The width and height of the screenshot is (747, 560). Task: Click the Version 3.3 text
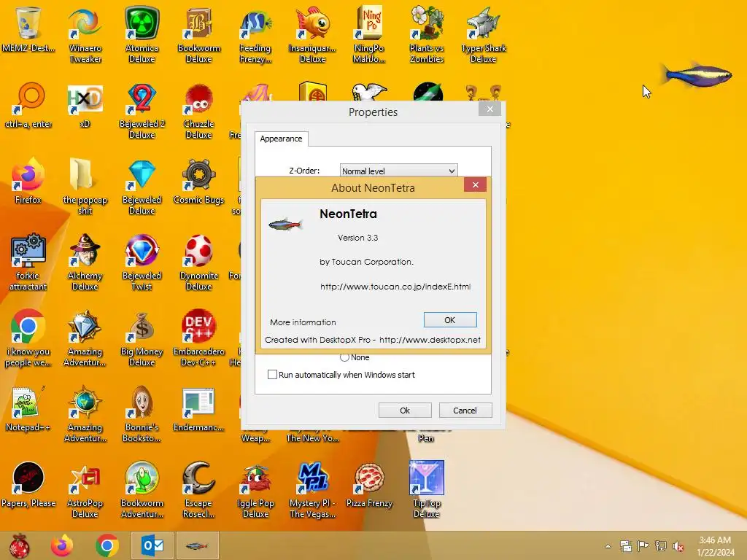[357, 238]
